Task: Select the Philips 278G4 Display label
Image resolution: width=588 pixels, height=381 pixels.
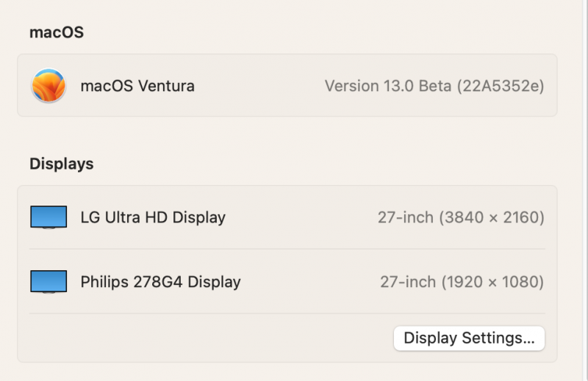Action: click(160, 282)
